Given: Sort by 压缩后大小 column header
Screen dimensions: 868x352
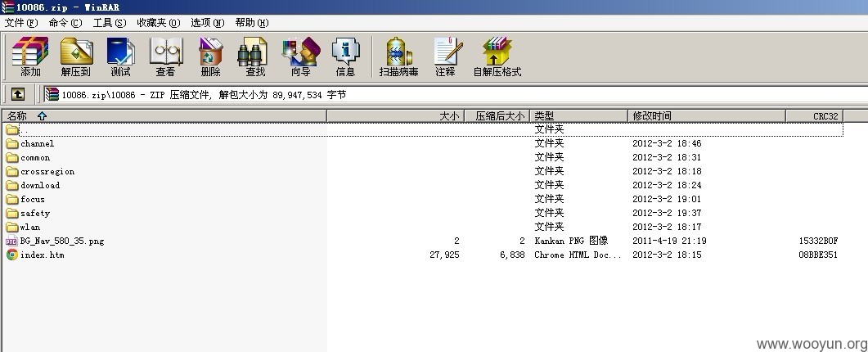Looking at the screenshot, I should point(497,116).
